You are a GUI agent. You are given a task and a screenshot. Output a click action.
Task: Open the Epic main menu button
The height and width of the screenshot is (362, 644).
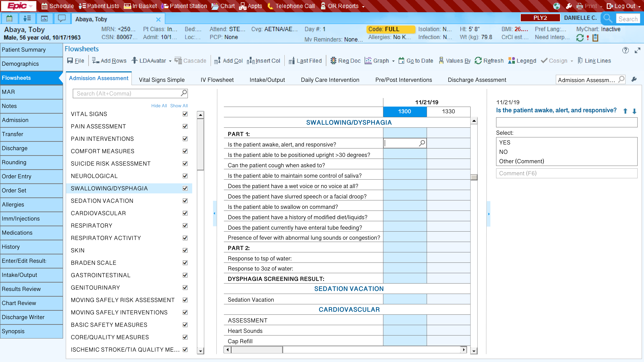[19, 6]
